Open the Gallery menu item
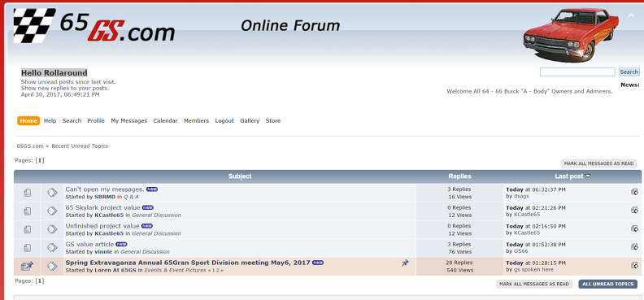The height and width of the screenshot is (300, 644). 250,120
